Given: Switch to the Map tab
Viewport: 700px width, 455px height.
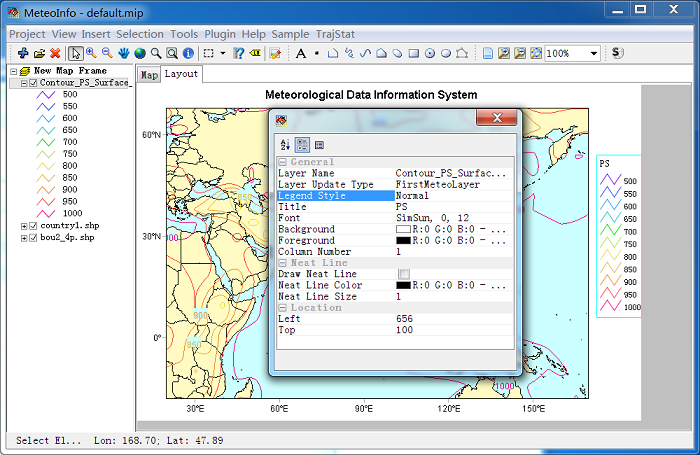Looking at the screenshot, I should coord(149,75).
